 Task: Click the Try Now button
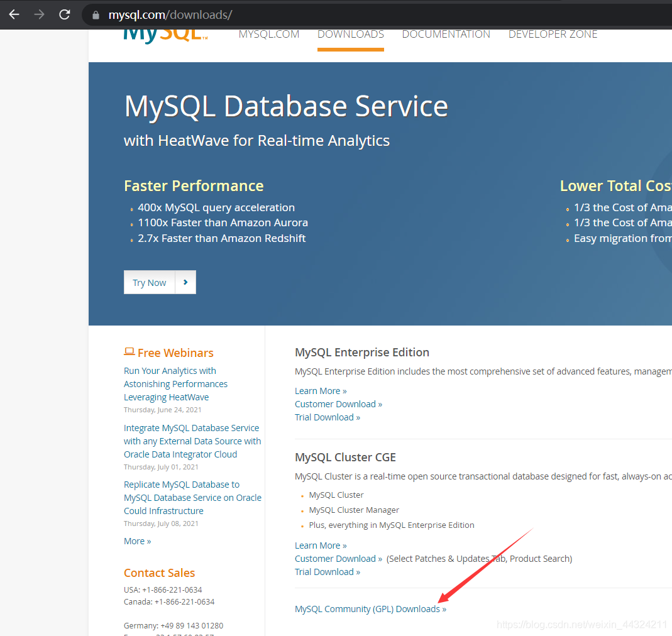(149, 282)
